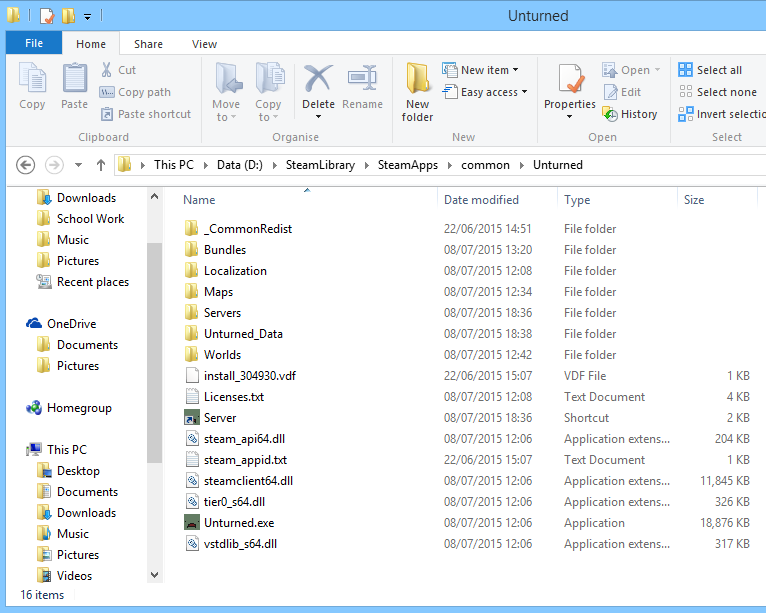Viewport: 766px width, 613px height.
Task: Open Customize Quick Access Toolbar dropdown
Action: [x=87, y=17]
